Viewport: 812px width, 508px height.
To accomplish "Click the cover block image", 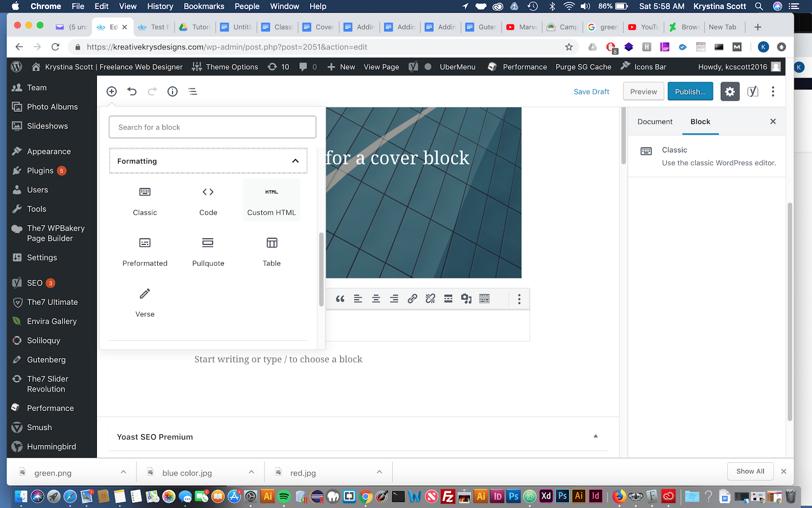I will pyautogui.click(x=423, y=193).
